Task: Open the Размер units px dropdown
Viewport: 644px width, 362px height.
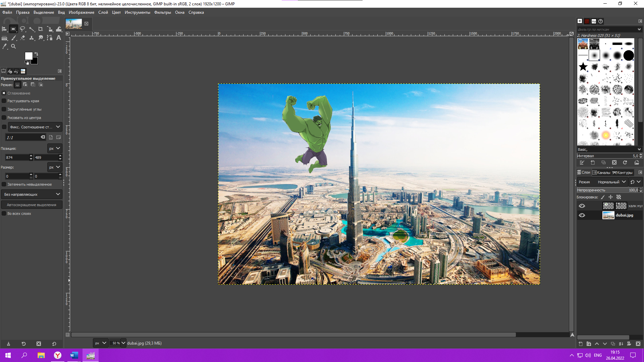Action: 54,167
